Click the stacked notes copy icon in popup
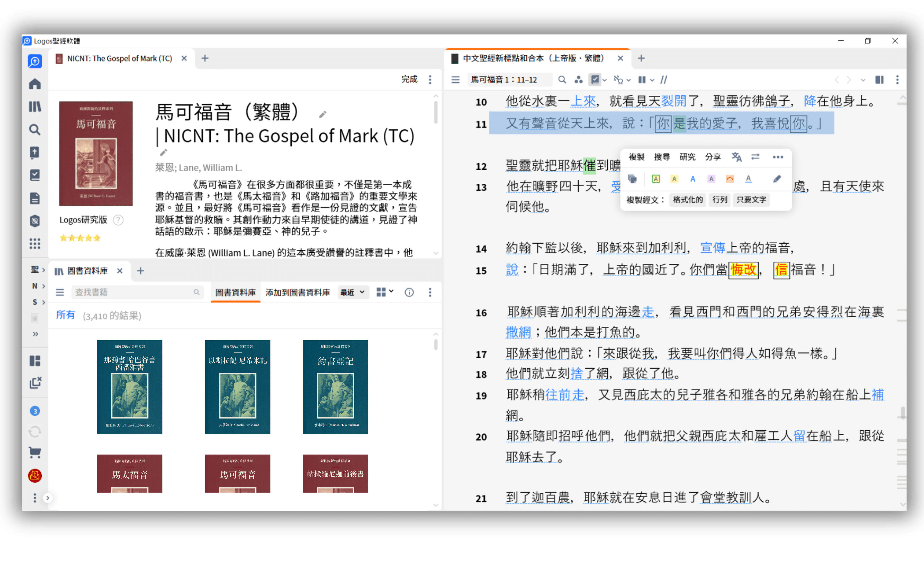The image size is (924, 578). (632, 179)
